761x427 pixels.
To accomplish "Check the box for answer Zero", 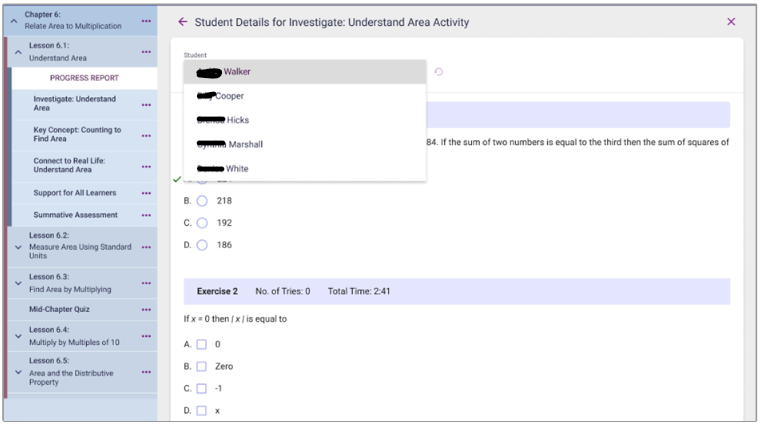I will (x=202, y=367).
